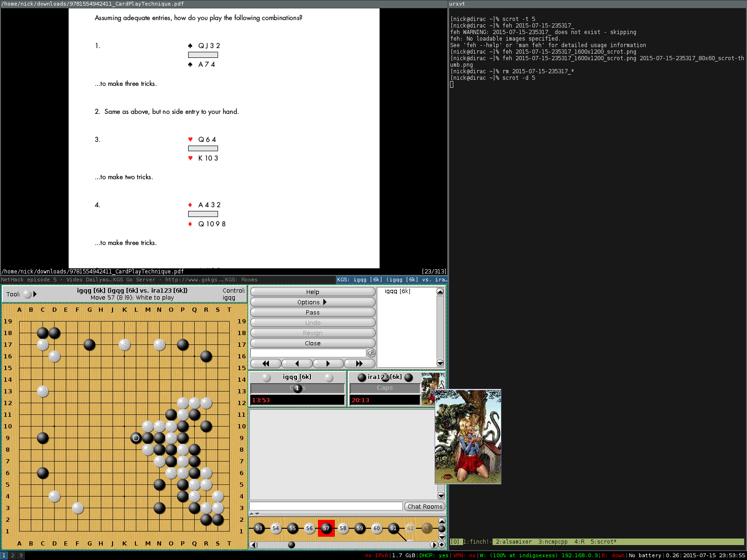
Task: Switch to KGS: Rooms tab
Action: (280, 280)
